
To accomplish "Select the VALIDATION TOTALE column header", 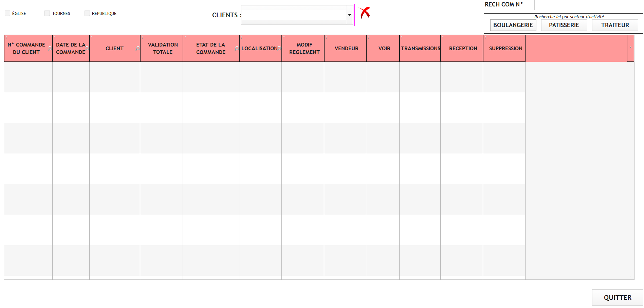I will 162,48.
